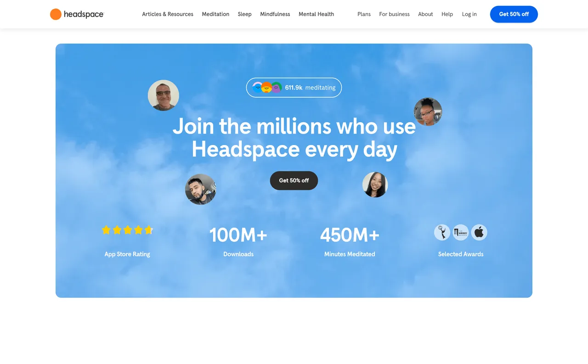
Task: Open the Sleep menu
Action: pos(244,14)
